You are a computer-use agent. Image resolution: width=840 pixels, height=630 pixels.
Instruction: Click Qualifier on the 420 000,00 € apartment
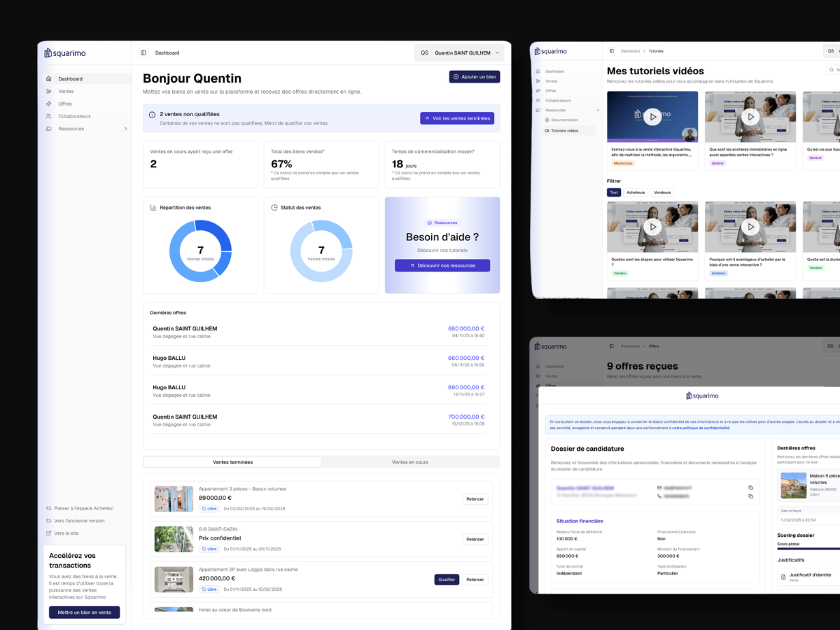click(447, 580)
